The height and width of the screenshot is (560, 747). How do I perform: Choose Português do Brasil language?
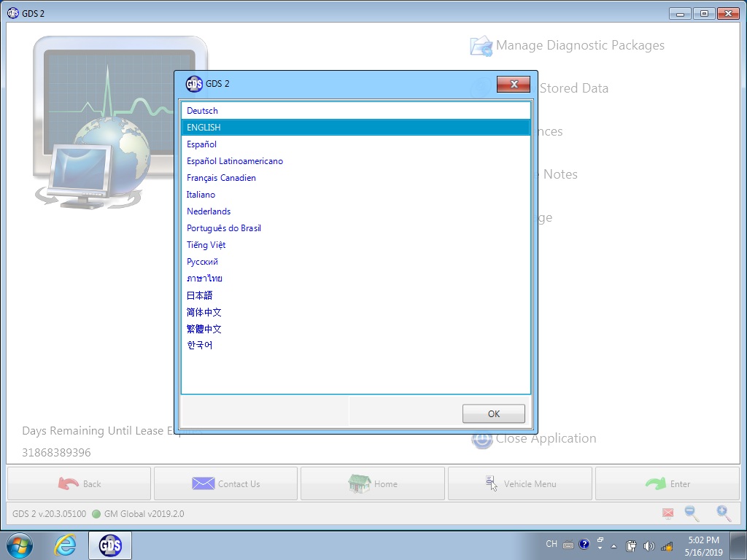pyautogui.click(x=356, y=228)
